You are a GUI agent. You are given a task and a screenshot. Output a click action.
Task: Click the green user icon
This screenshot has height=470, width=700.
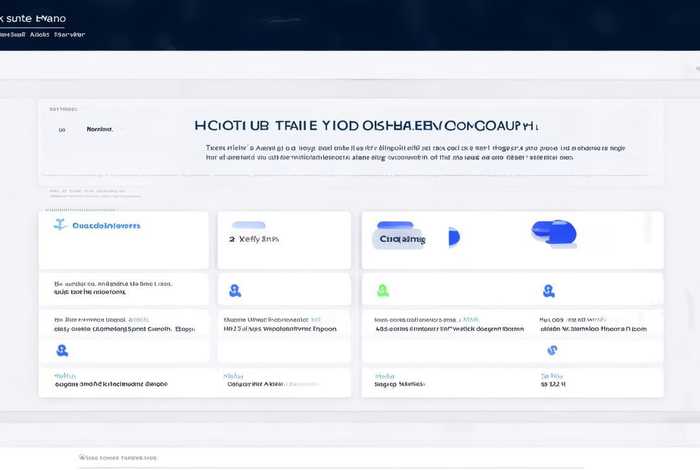(x=382, y=290)
